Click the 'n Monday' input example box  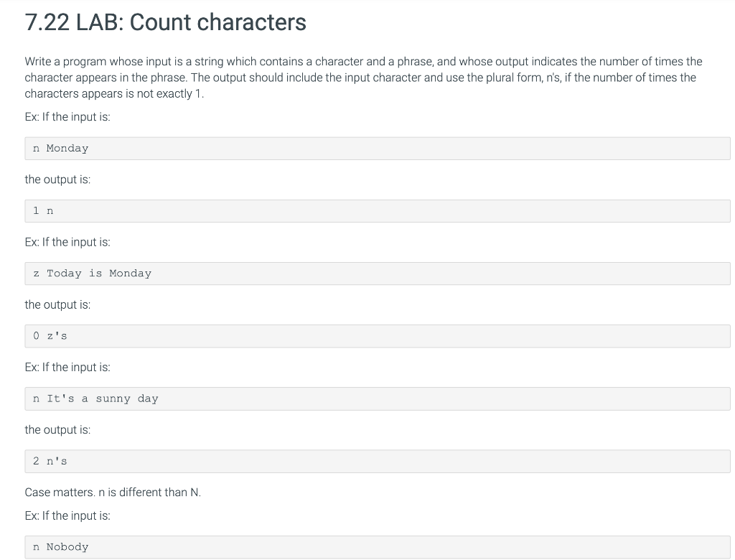pos(378,148)
